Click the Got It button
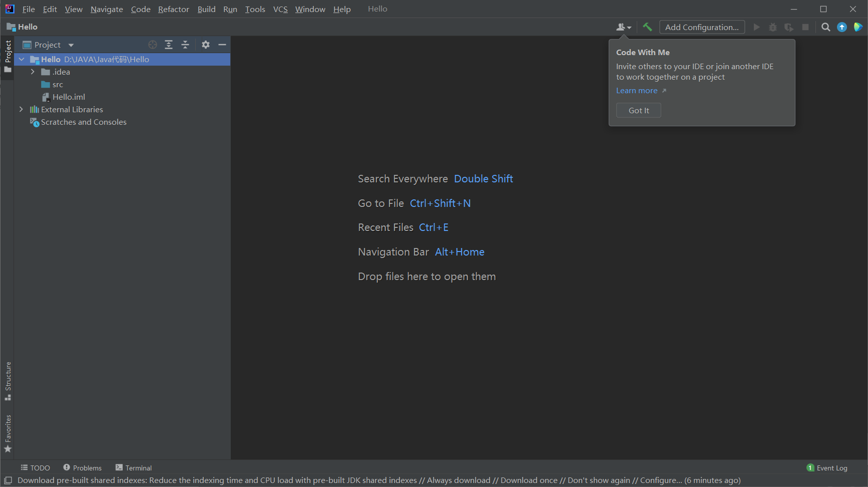The height and width of the screenshot is (487, 868). [x=639, y=110]
